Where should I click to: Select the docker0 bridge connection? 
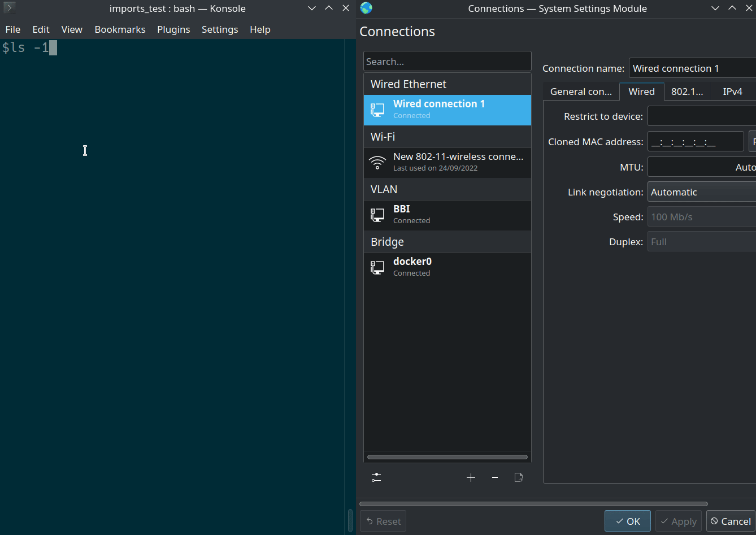(447, 267)
